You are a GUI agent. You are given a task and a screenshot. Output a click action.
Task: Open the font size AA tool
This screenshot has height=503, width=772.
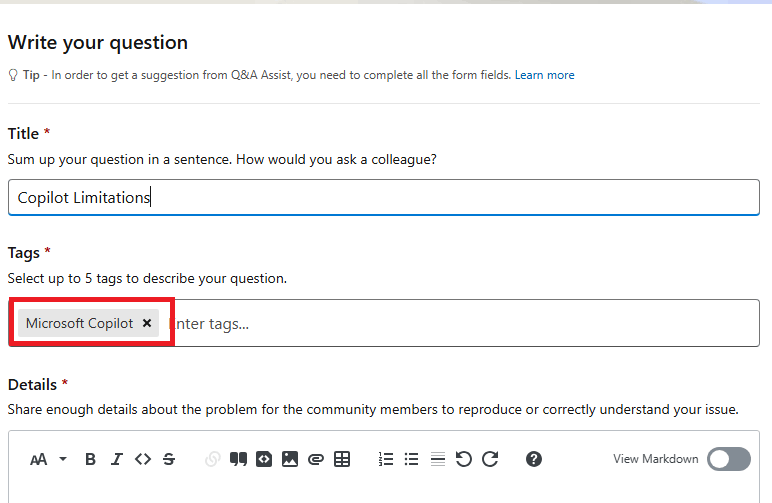38,459
